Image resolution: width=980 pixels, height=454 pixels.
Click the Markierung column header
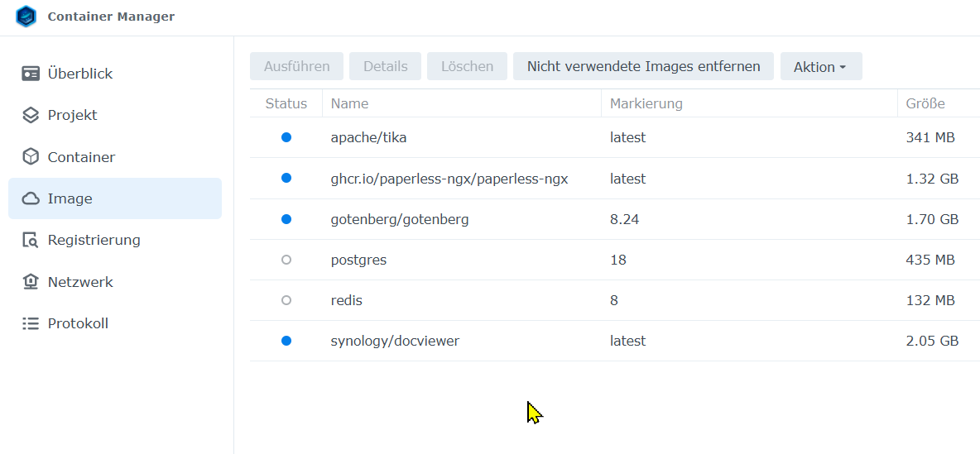(x=646, y=103)
